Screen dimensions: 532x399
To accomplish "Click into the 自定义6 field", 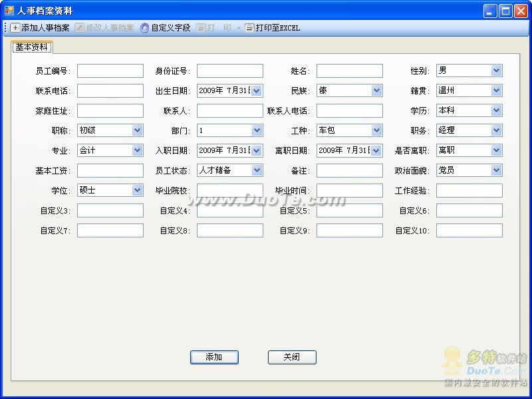I will pos(469,211).
